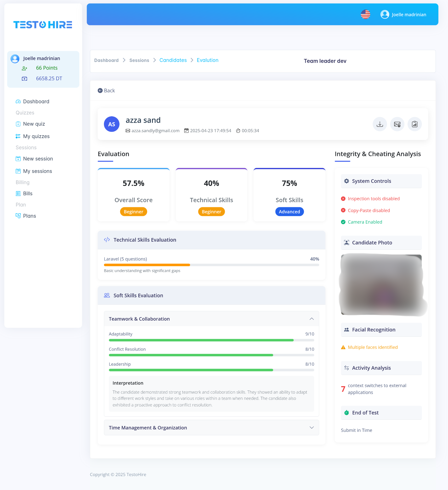The width and height of the screenshot is (448, 490).
Task: Open the Dashboard sidebar icon
Action: [18, 101]
